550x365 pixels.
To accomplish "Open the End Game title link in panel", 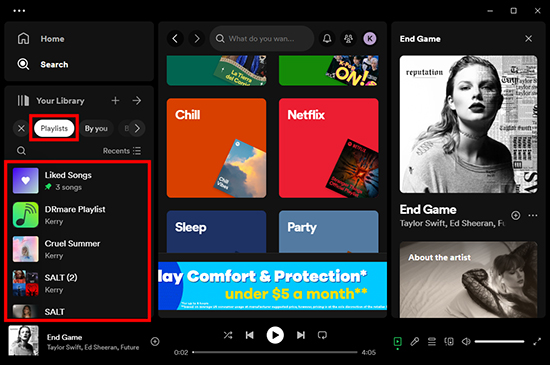I will (x=428, y=210).
